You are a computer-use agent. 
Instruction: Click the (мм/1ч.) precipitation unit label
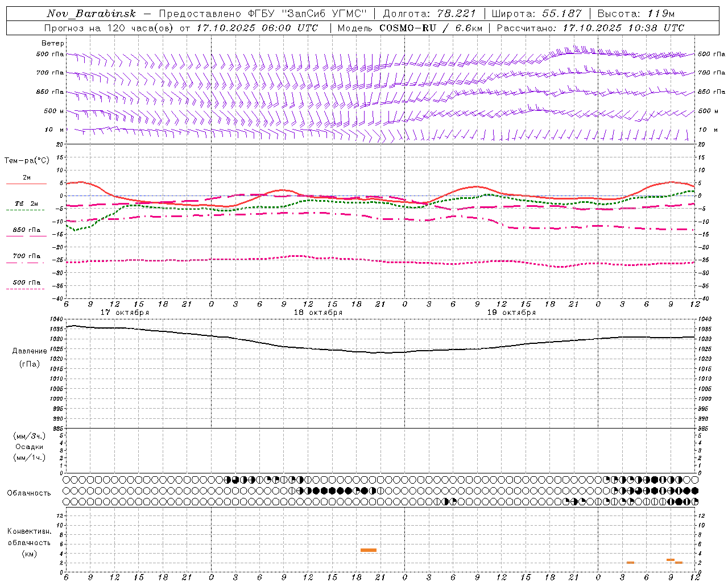[x=29, y=458]
